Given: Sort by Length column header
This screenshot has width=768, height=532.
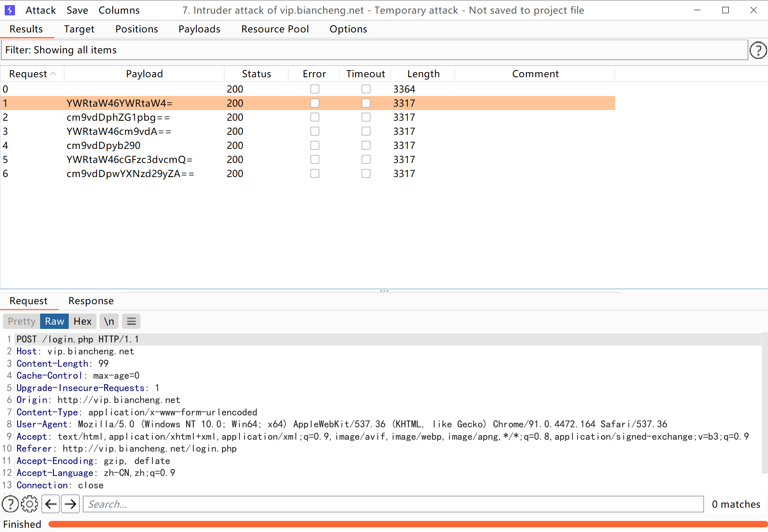Looking at the screenshot, I should [423, 74].
